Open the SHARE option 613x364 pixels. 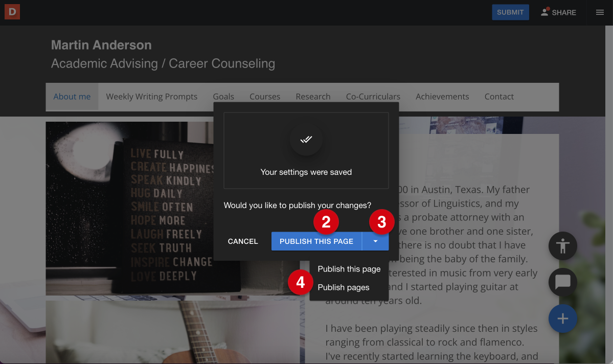tap(558, 12)
